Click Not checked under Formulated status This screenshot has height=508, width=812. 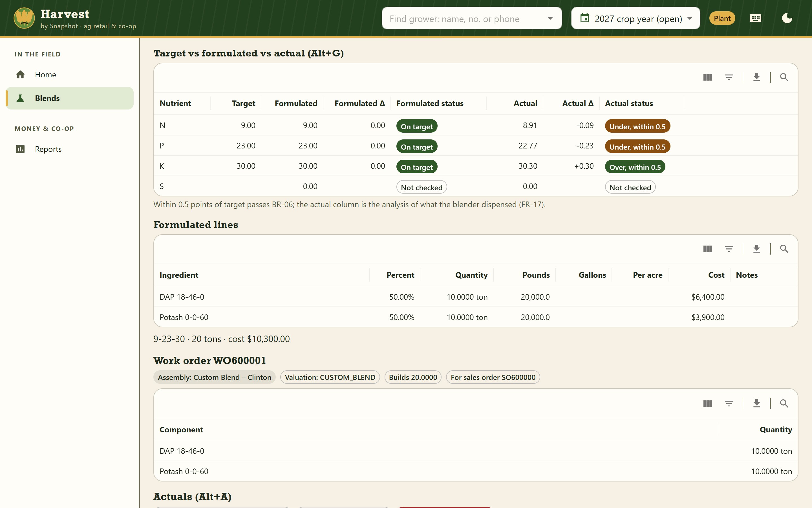(x=422, y=187)
